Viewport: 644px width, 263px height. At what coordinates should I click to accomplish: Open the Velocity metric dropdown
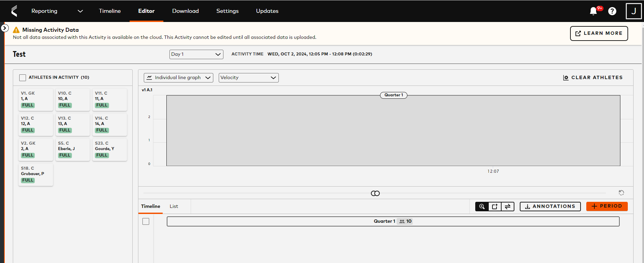tap(248, 78)
